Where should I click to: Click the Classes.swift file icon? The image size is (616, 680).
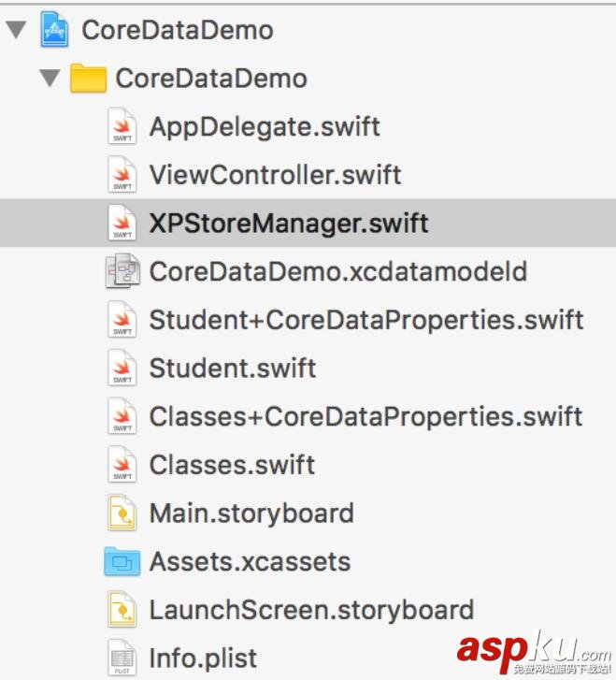click(122, 465)
